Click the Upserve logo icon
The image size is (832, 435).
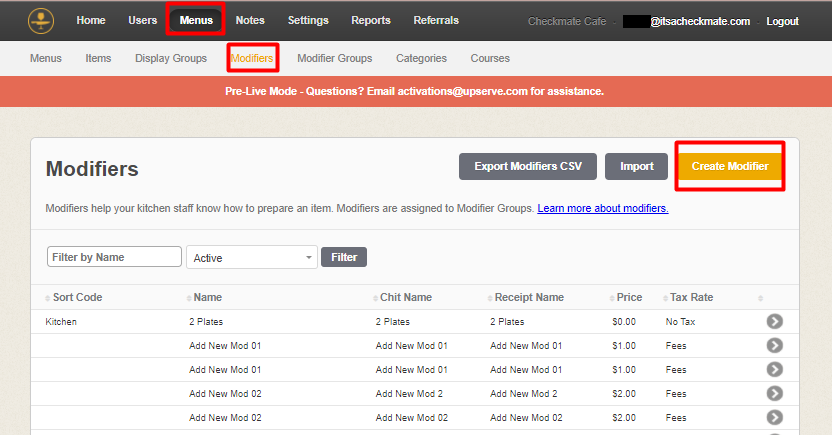tap(41, 20)
